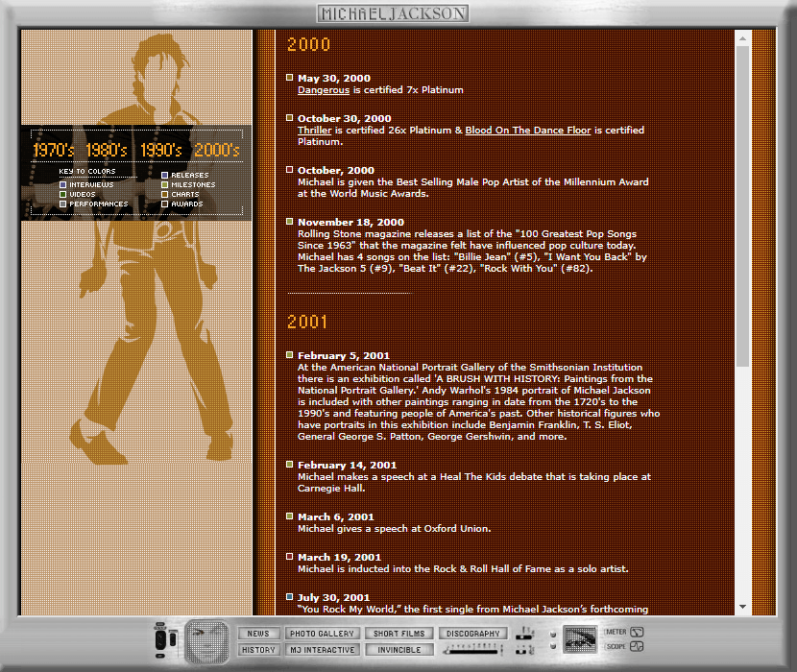
Task: Click the marker square beside October, 2000
Action: (x=290, y=170)
